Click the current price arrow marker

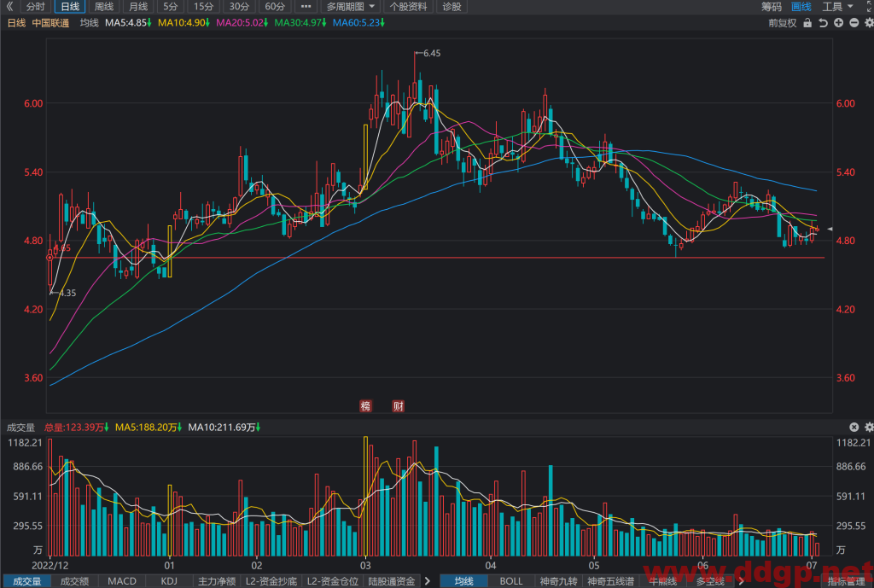click(x=830, y=229)
